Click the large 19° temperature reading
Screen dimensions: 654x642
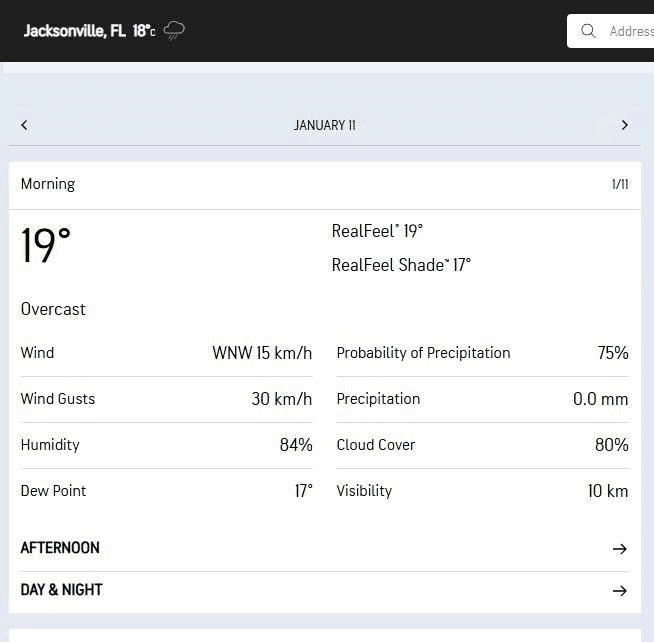46,246
